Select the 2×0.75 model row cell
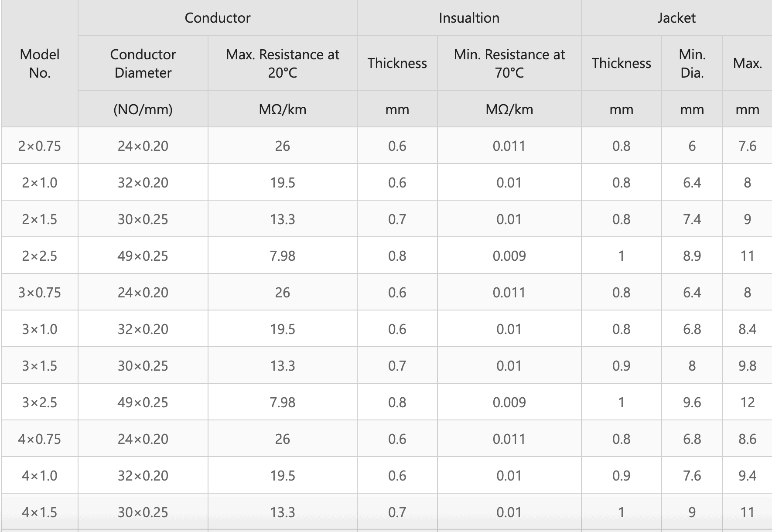 coord(40,146)
